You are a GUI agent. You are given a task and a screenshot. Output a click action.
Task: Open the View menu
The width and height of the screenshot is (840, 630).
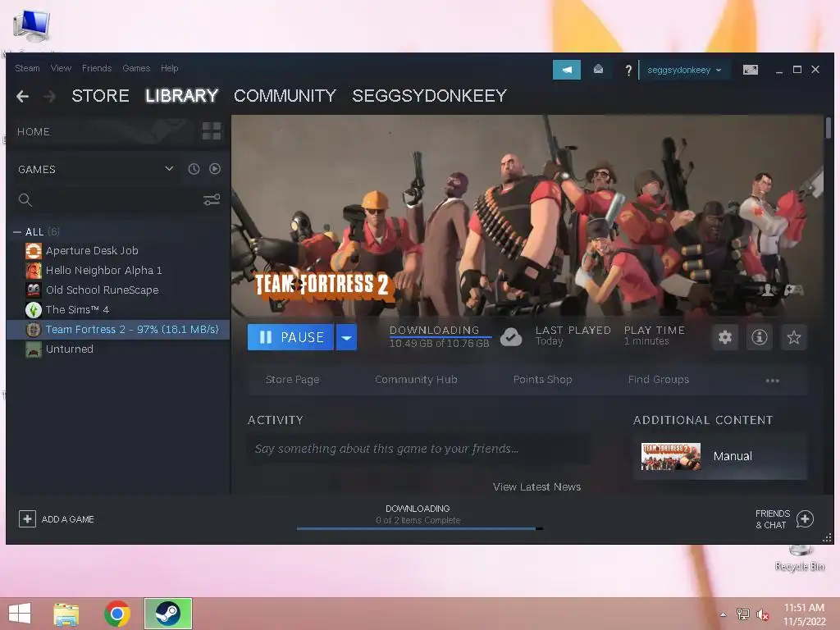(61, 68)
